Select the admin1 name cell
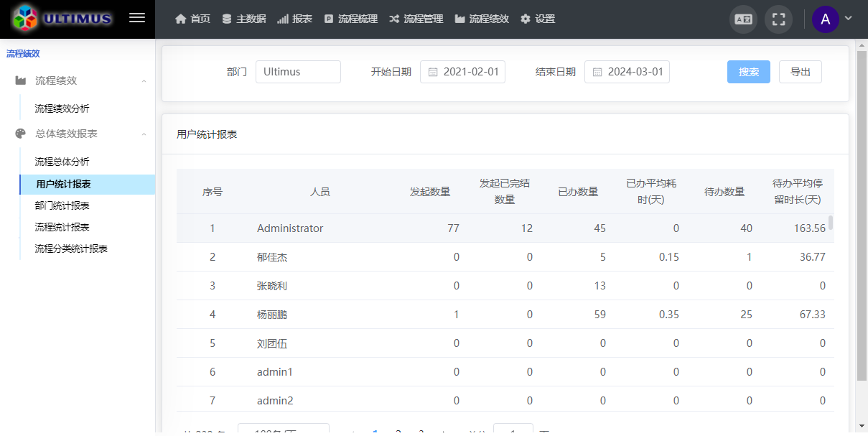 tap(275, 372)
